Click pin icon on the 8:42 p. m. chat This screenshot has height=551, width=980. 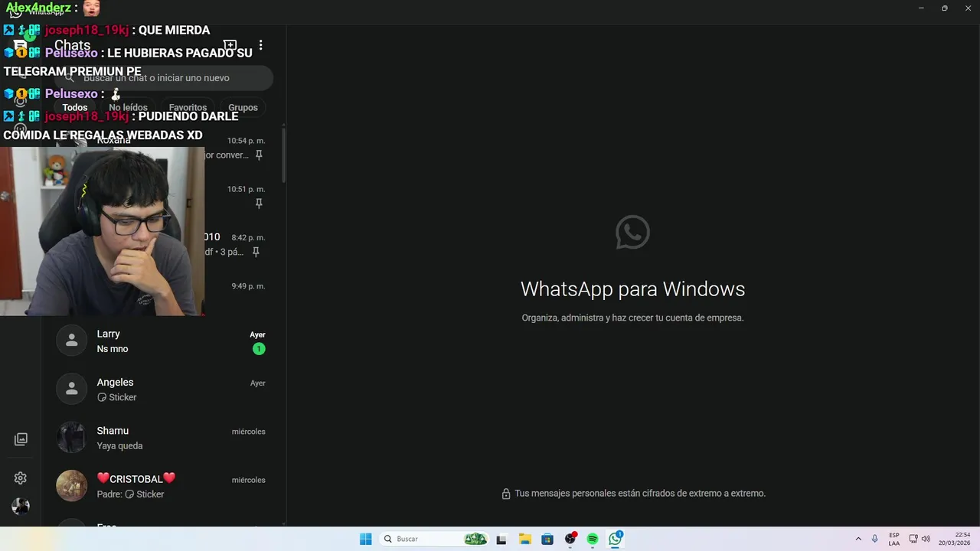coord(256,252)
